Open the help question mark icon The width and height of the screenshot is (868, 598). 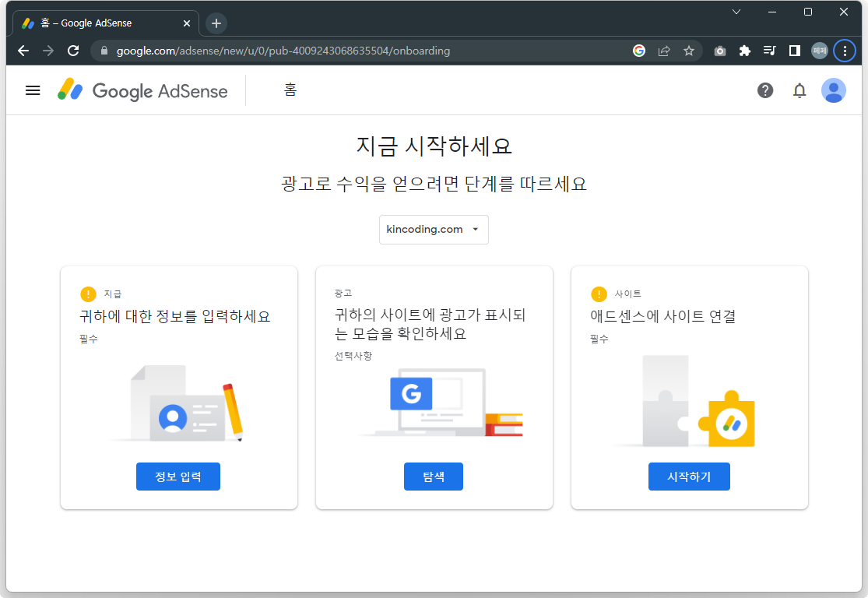[765, 90]
